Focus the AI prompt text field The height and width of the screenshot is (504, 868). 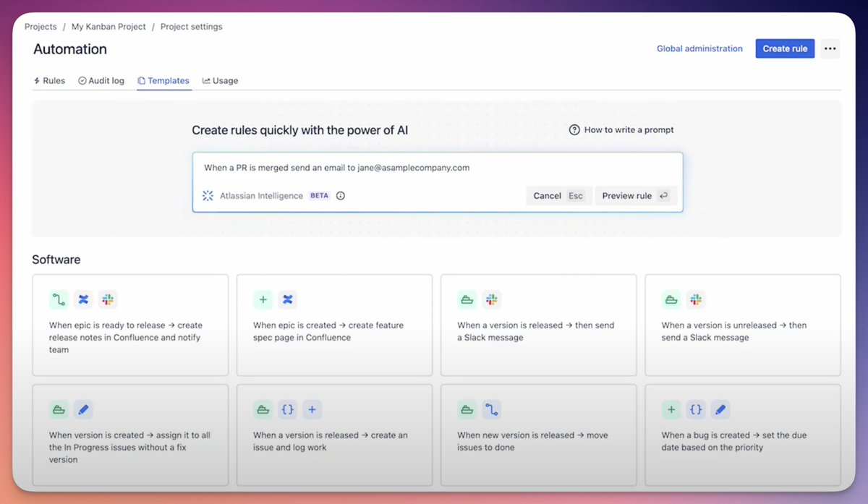click(437, 168)
